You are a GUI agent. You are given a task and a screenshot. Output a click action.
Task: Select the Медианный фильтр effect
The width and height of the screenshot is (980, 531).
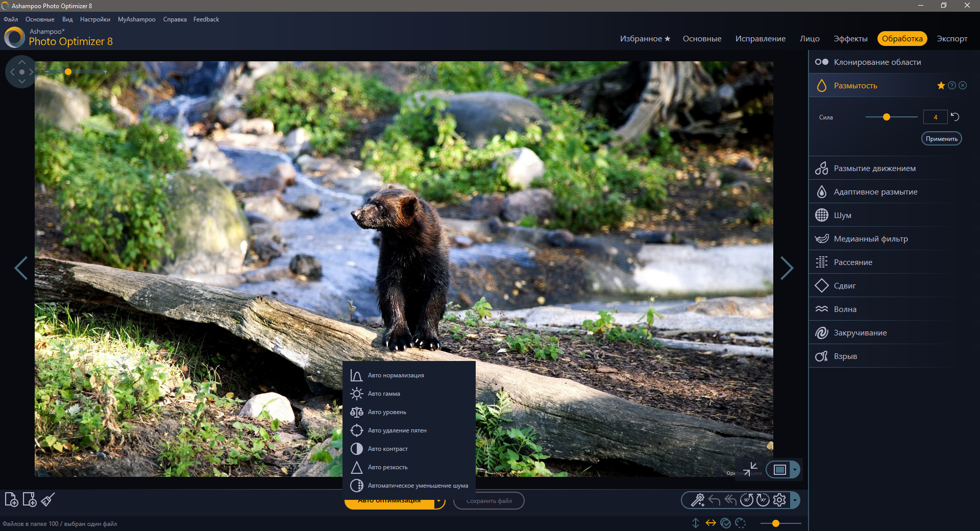click(870, 239)
